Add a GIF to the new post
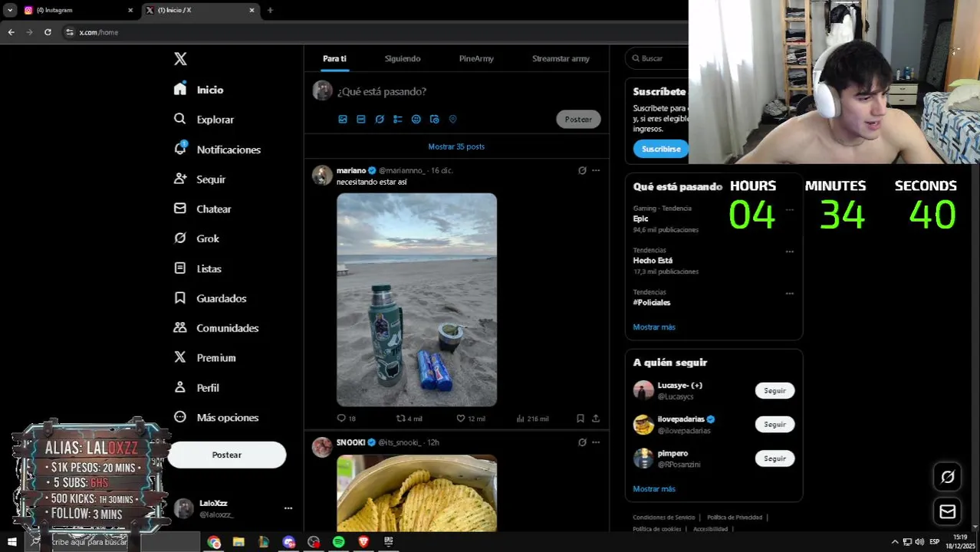980x552 pixels. [361, 119]
